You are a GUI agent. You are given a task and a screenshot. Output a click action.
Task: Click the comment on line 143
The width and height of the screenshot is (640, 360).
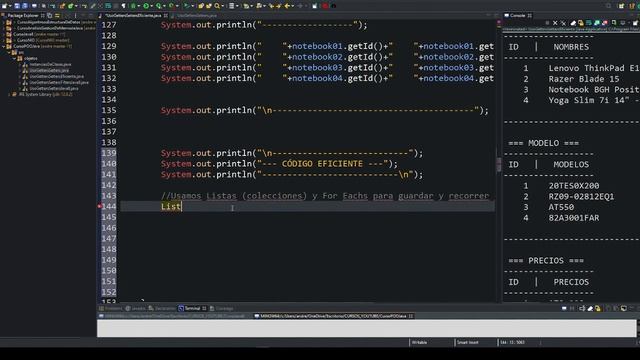325,196
